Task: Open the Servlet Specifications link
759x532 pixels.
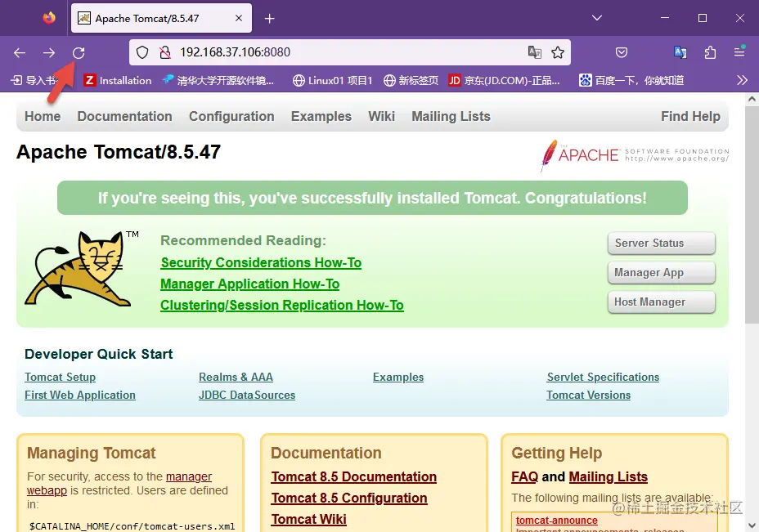Action: [x=603, y=377]
